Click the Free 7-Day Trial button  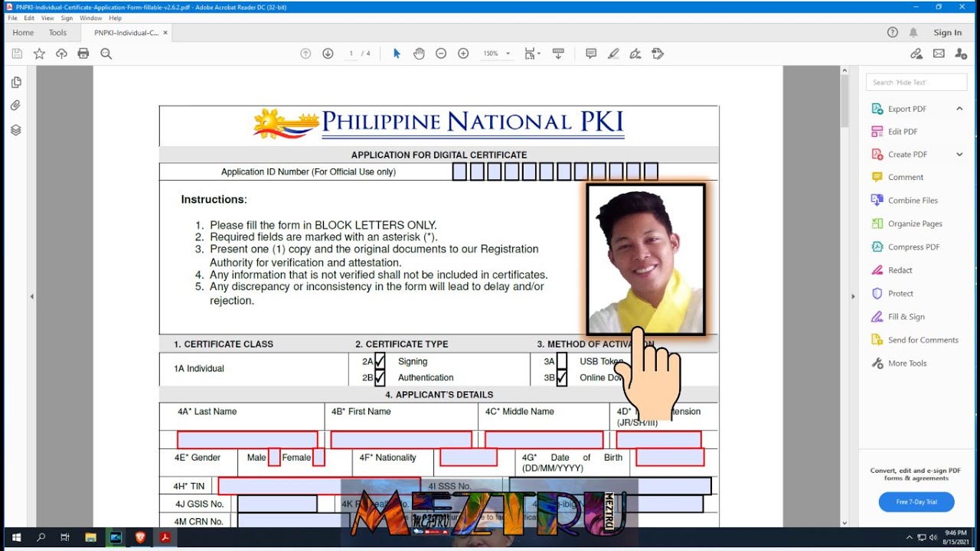(916, 502)
